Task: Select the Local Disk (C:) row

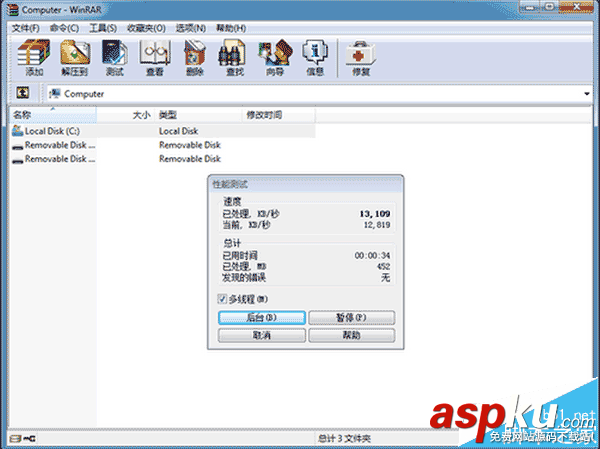Action: click(162, 131)
